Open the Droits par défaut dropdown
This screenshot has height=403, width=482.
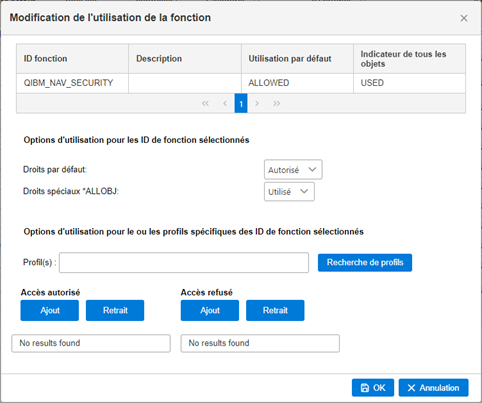293,170
